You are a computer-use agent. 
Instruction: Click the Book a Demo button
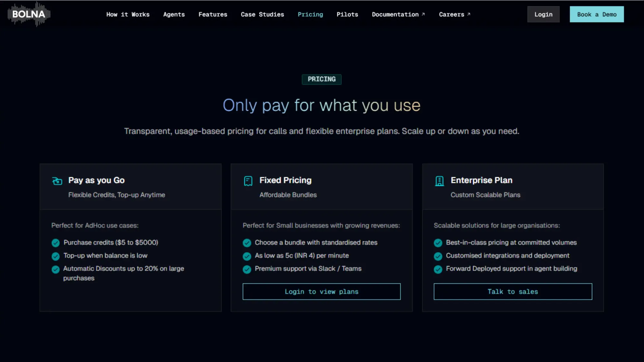597,14
